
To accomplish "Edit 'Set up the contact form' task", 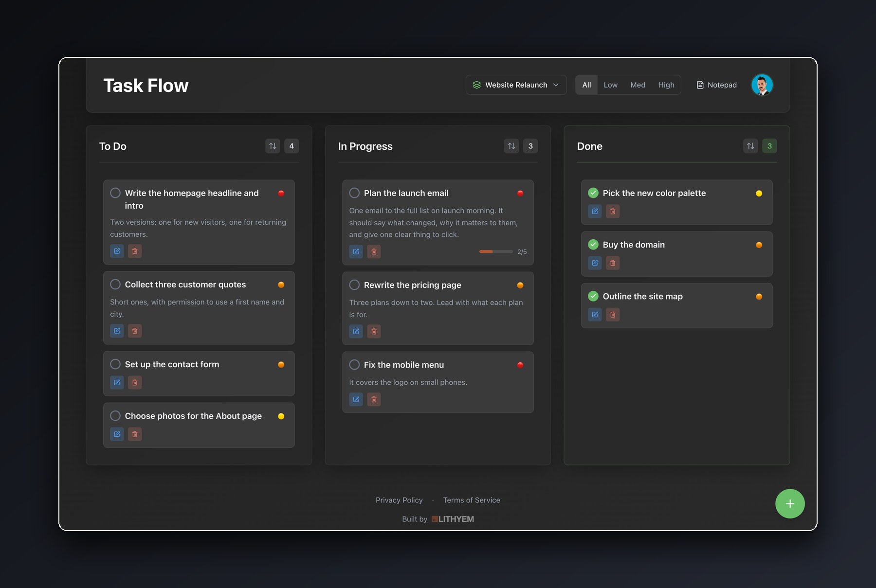I will point(117,383).
